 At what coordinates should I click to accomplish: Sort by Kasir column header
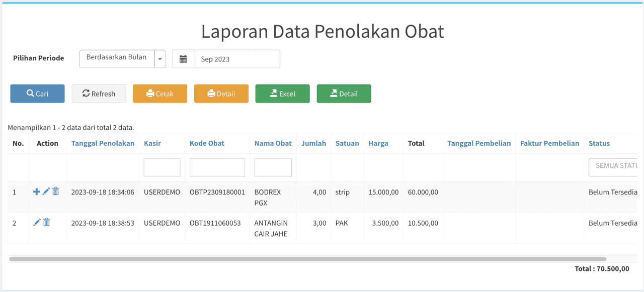pyautogui.click(x=152, y=143)
